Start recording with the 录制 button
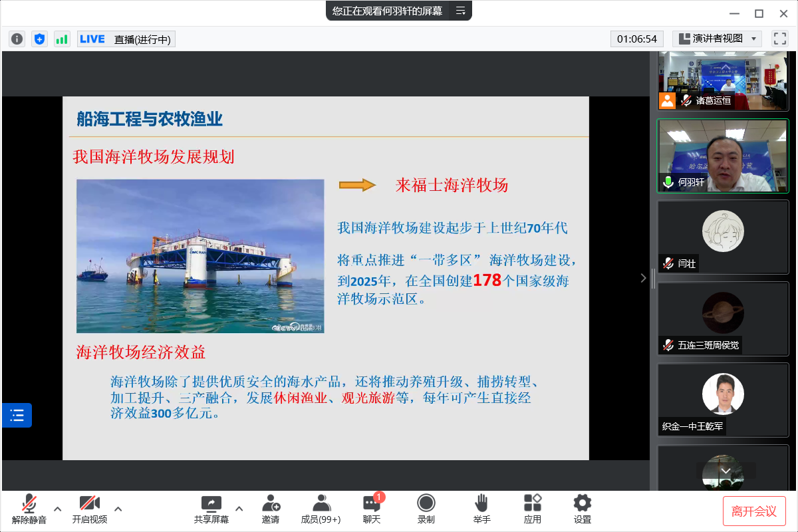This screenshot has width=798, height=532. click(x=426, y=509)
